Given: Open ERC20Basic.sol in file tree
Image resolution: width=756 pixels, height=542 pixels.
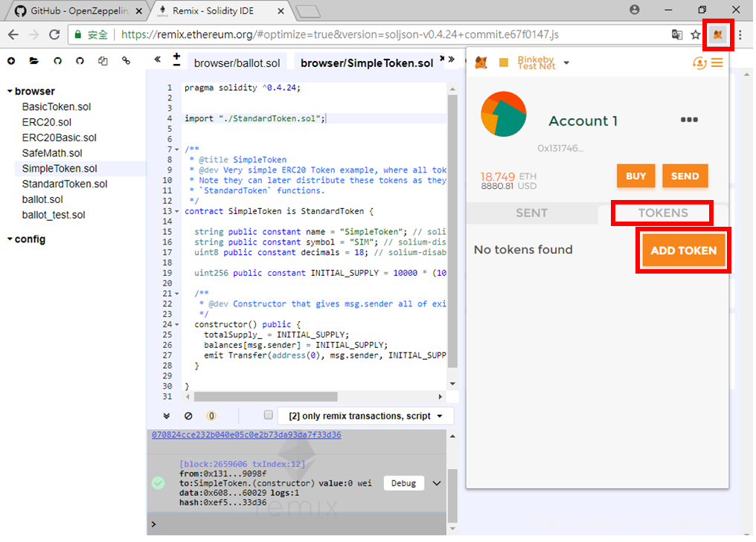Looking at the screenshot, I should (x=60, y=138).
